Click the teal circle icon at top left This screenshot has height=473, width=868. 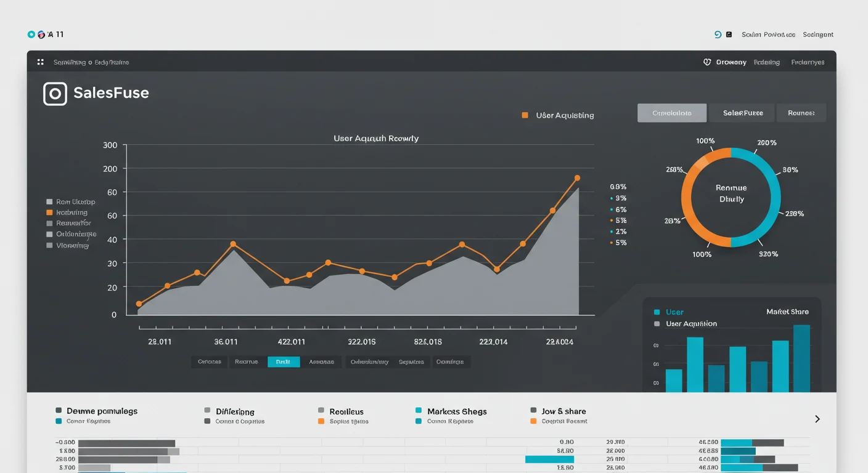31,35
